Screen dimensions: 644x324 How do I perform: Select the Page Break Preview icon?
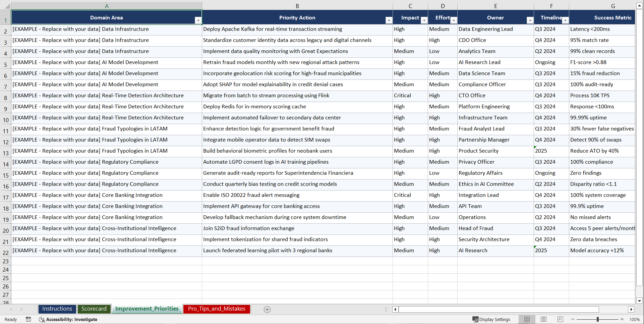click(x=560, y=319)
